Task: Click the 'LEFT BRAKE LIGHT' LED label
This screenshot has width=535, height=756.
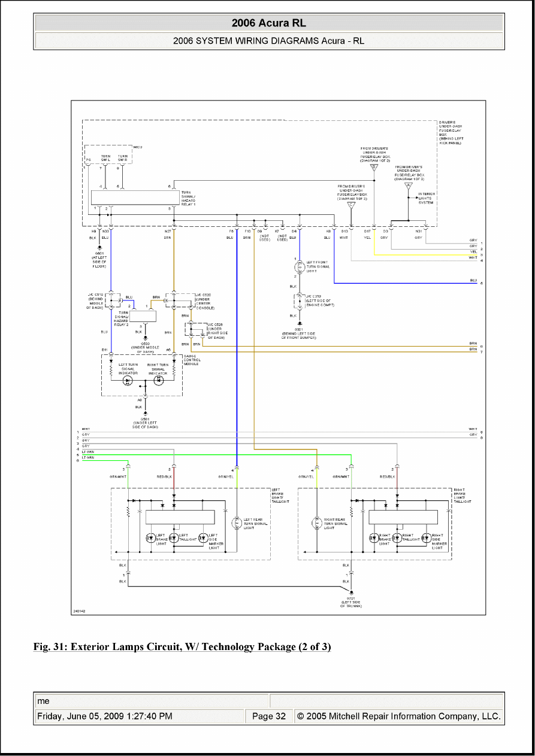Action: tap(161, 539)
